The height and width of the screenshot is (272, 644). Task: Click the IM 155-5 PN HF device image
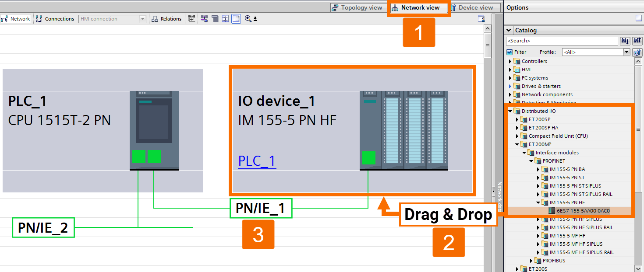[403, 130]
